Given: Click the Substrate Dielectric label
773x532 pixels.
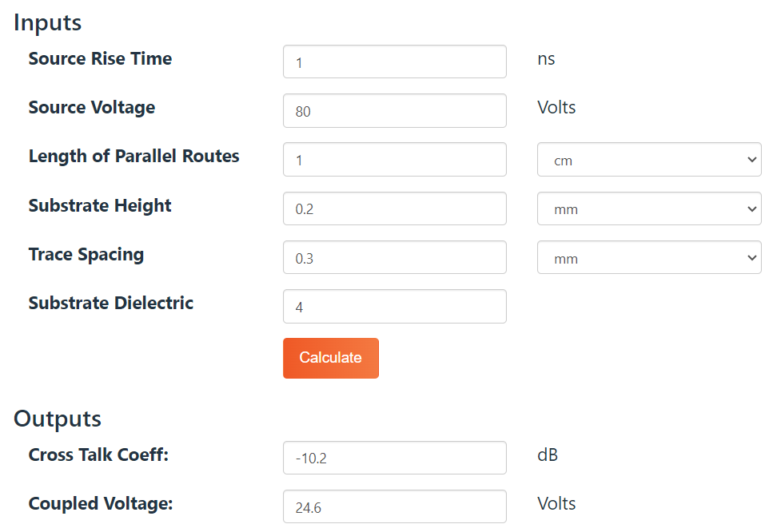Looking at the screenshot, I should (111, 304).
